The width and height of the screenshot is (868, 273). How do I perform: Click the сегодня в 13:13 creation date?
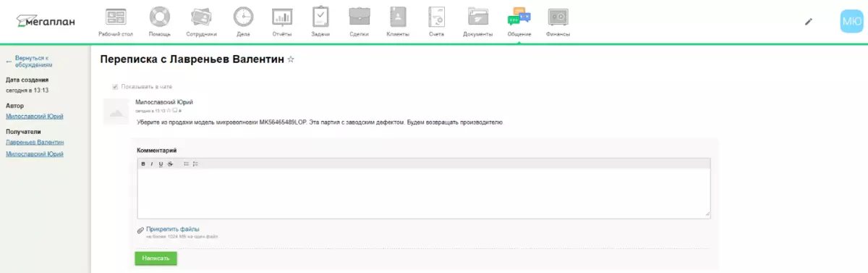click(27, 90)
